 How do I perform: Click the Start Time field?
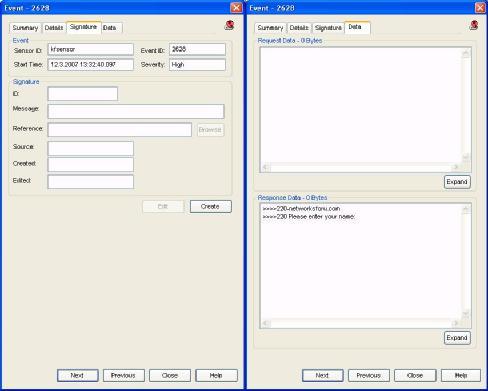click(91, 65)
